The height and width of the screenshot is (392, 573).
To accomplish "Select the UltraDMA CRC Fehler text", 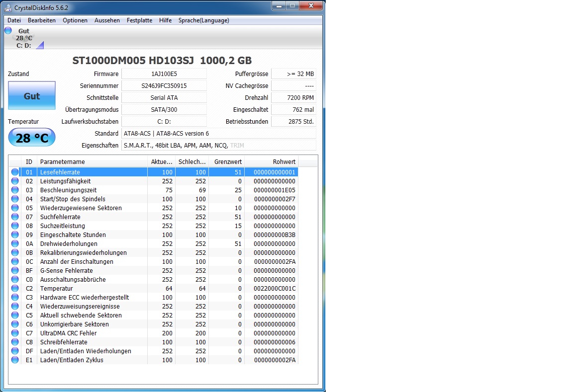I will pyautogui.click(x=68, y=333).
